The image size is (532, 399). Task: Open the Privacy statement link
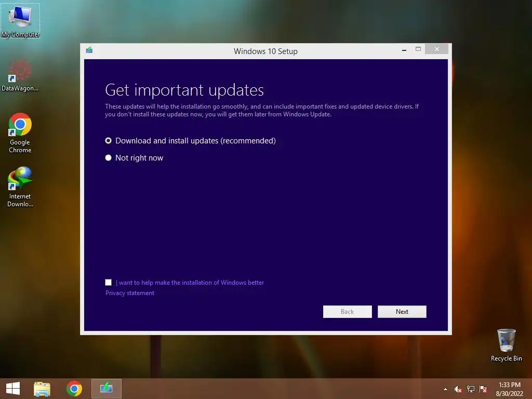130,293
